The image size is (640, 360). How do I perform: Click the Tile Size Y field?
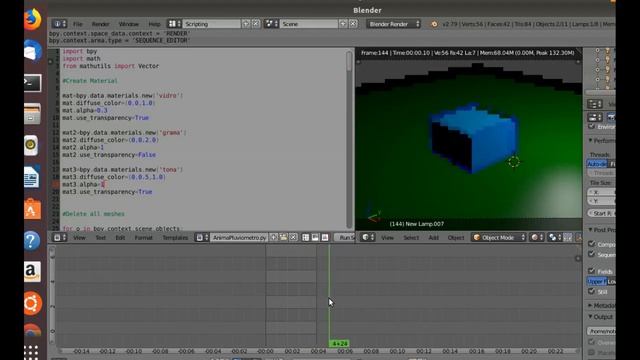[x=602, y=201]
